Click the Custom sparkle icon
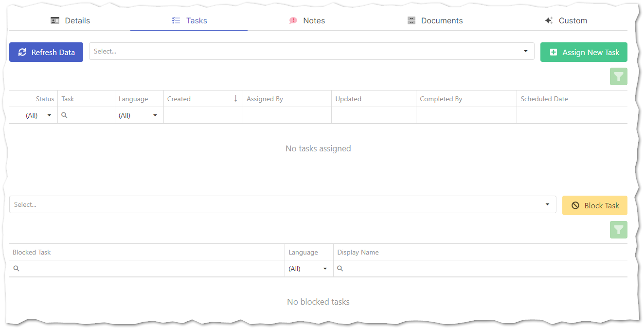This screenshot has height=329, width=644. click(549, 20)
